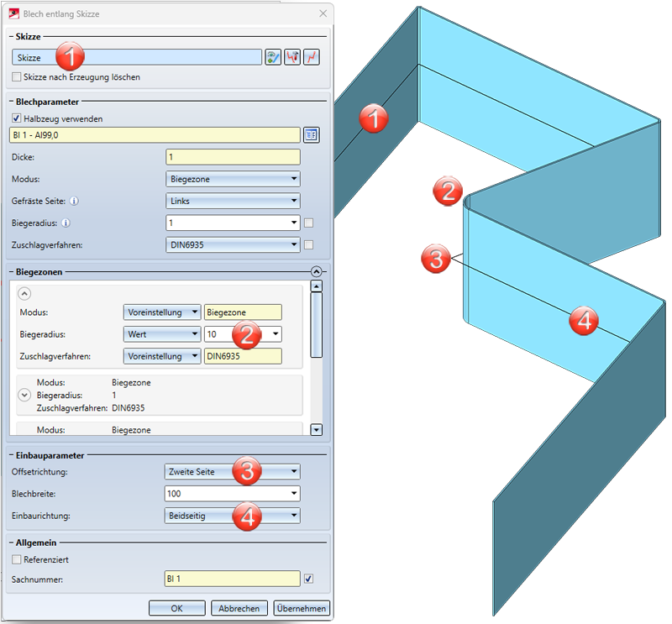
Task: Click the edit sketch icon with red arrow
Action: [x=292, y=57]
